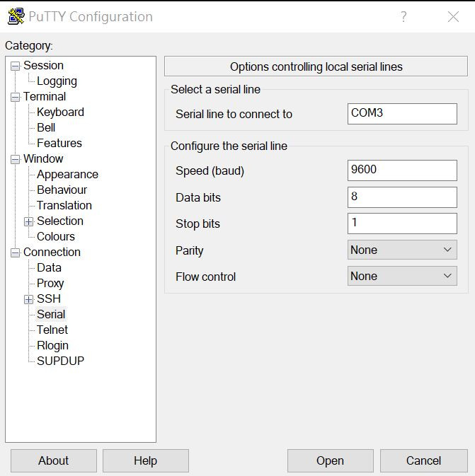Click the Speed (baud) 9600 field
This screenshot has width=475, height=476.
click(402, 170)
